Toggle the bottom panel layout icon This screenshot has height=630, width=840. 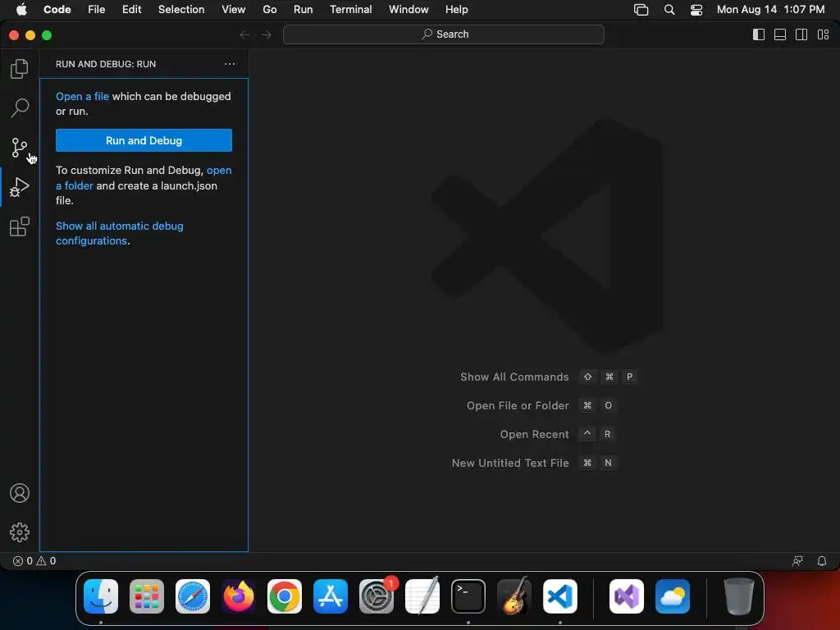[780, 34]
